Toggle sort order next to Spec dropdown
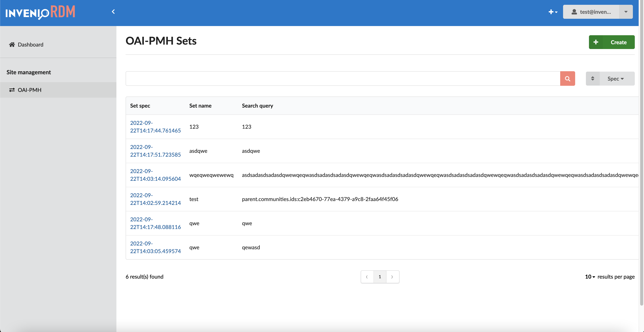644x332 pixels. pos(592,78)
